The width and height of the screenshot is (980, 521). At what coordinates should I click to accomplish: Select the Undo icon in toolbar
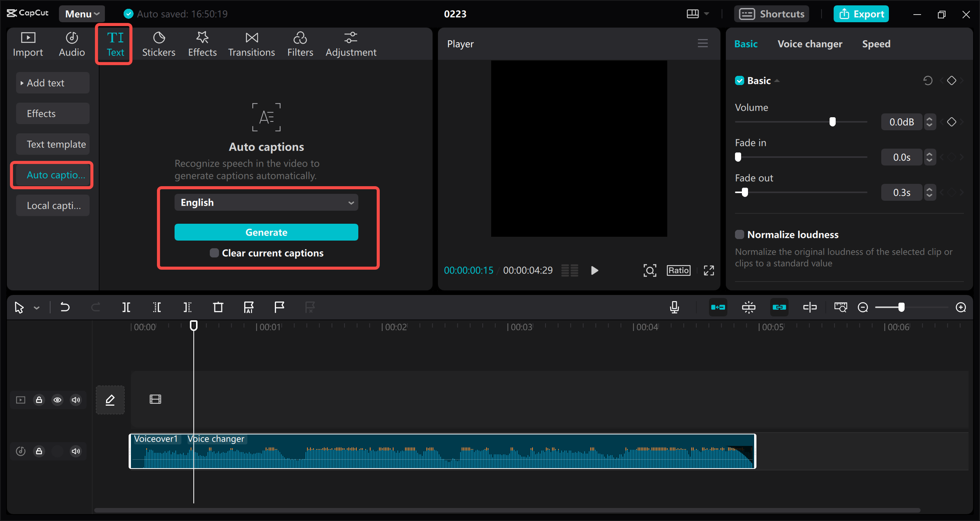point(65,307)
